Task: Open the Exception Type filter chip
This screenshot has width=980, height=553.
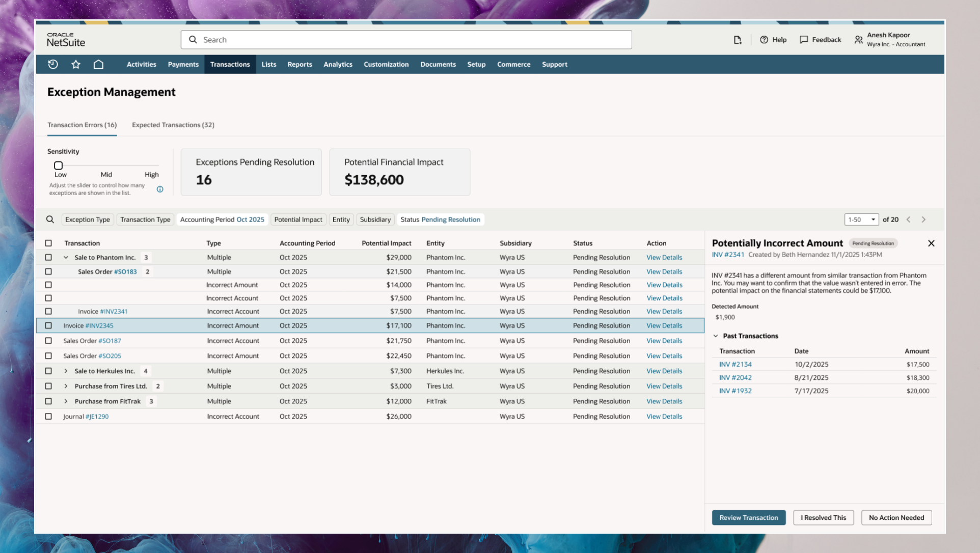Action: click(88, 219)
